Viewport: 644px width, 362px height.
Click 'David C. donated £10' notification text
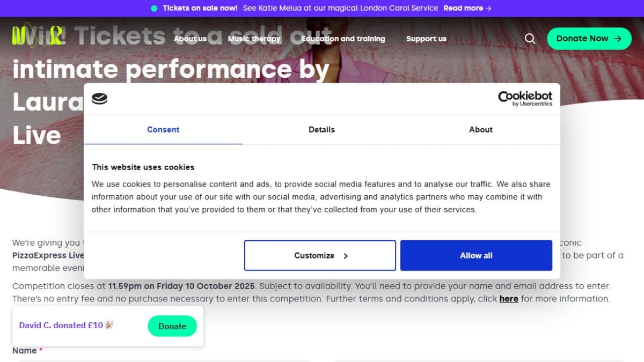point(67,325)
